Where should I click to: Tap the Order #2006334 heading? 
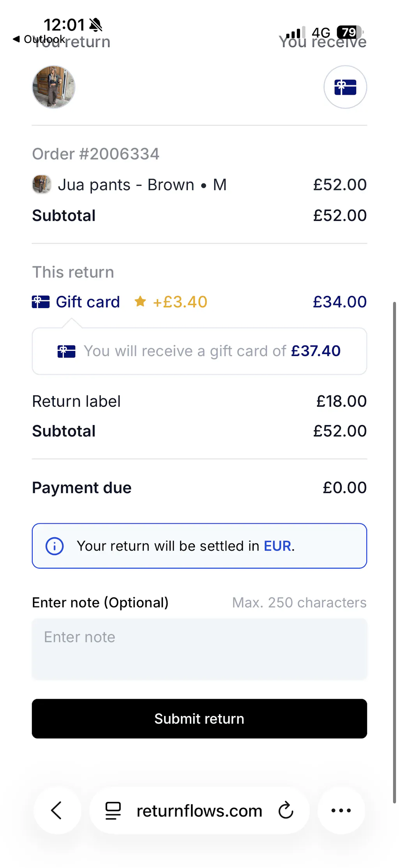click(95, 154)
